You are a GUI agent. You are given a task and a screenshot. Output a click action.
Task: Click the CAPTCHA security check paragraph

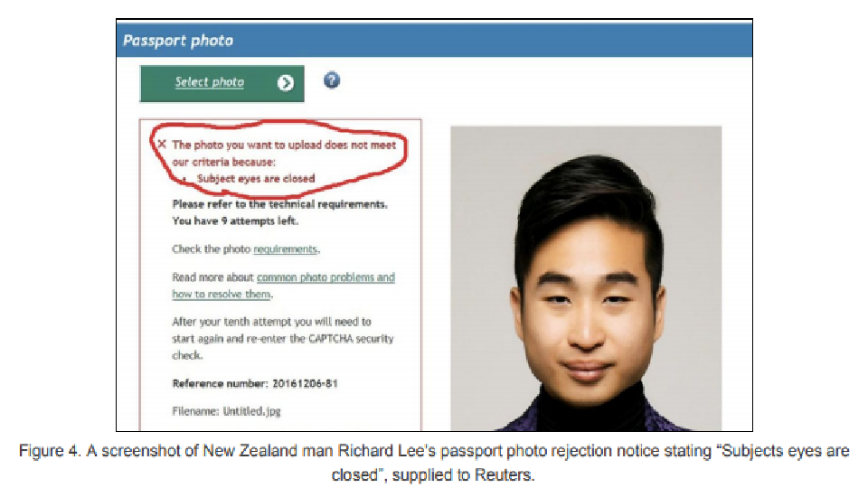[x=283, y=338]
